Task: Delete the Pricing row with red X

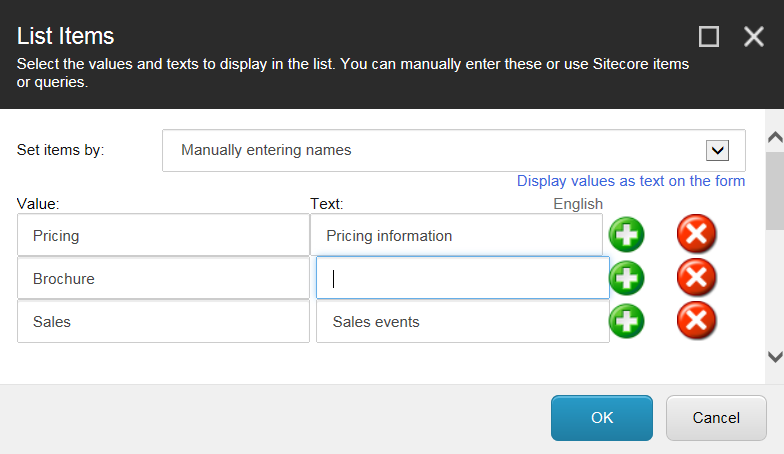Action: click(697, 235)
